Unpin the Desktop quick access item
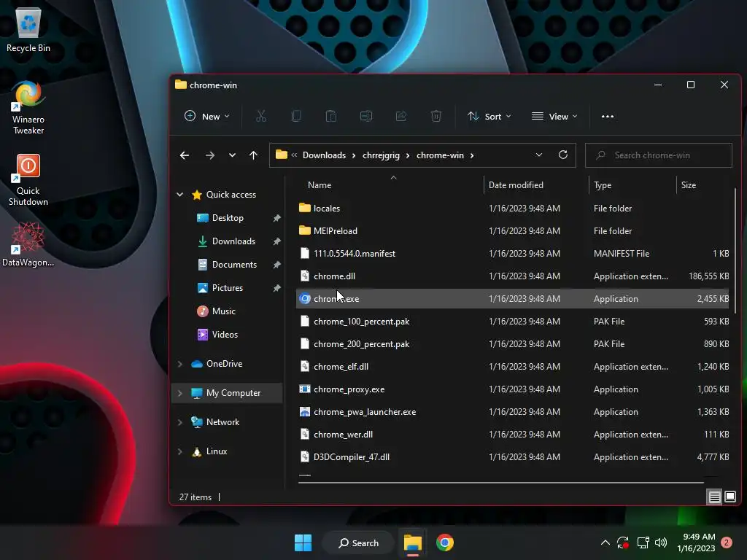The width and height of the screenshot is (747, 560). (276, 218)
